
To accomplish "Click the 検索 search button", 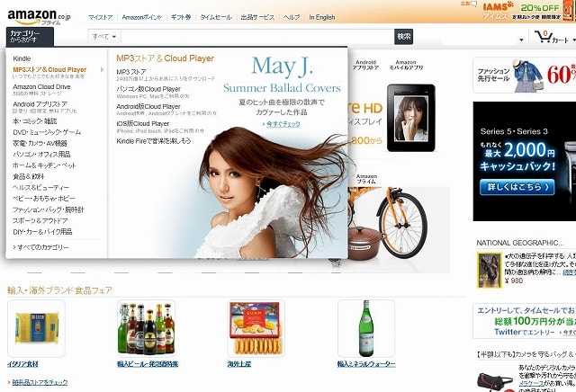I will coord(403,37).
